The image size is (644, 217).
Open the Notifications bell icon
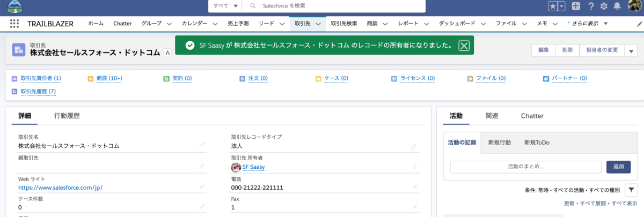617,6
